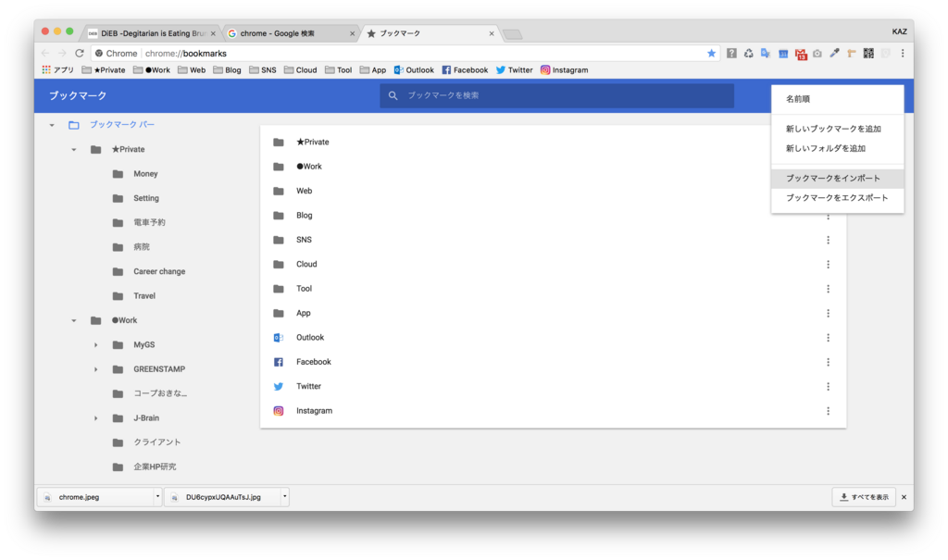The height and width of the screenshot is (560, 948).
Task: Open more actions for the Tool row
Action: point(829,289)
